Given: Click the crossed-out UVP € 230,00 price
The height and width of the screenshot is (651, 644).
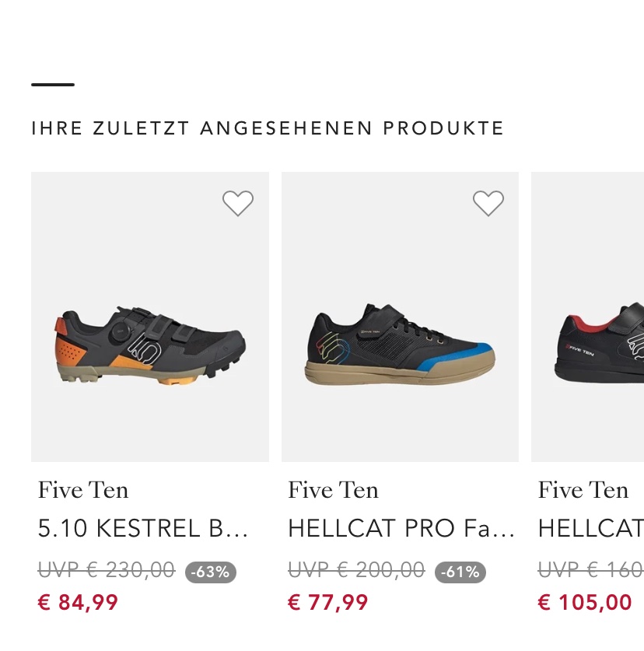Looking at the screenshot, I should pos(107,571).
